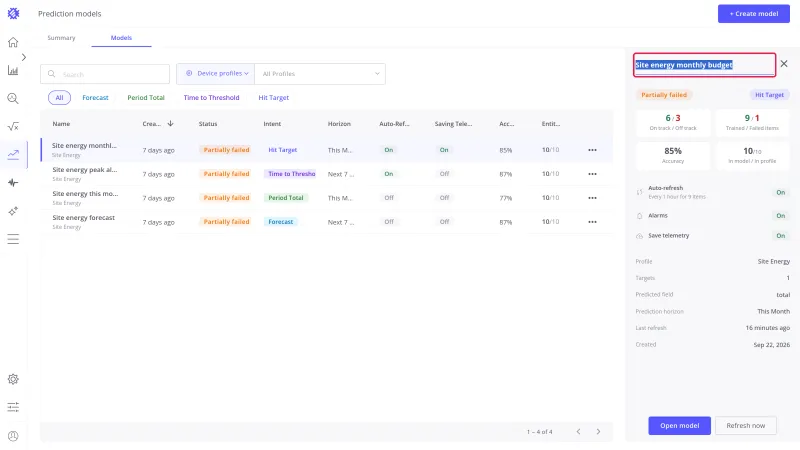
Task: Sort by Intent column header
Action: coord(272,123)
